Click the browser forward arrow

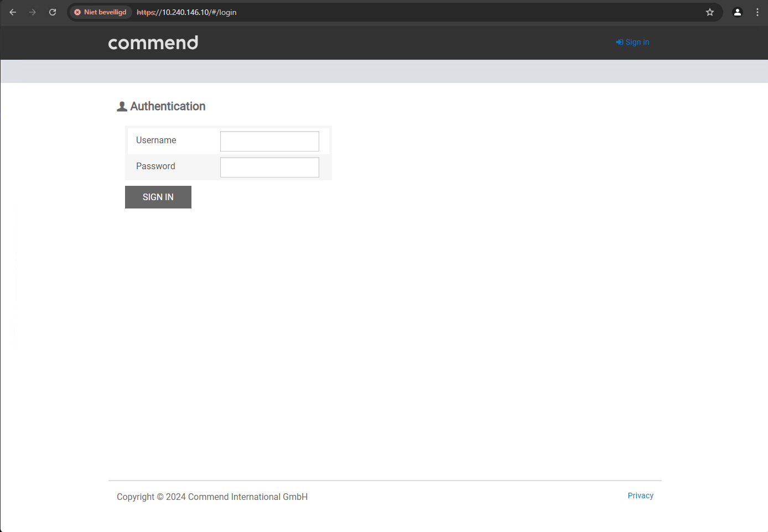(33, 12)
